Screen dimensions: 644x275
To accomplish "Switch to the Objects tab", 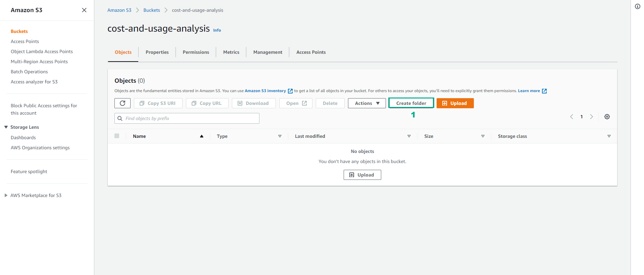I will (x=123, y=52).
